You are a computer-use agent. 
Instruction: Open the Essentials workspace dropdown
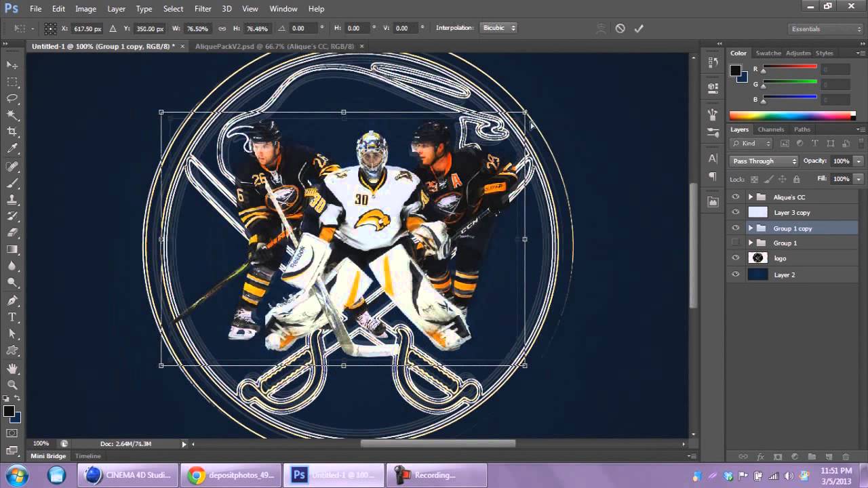coord(825,29)
